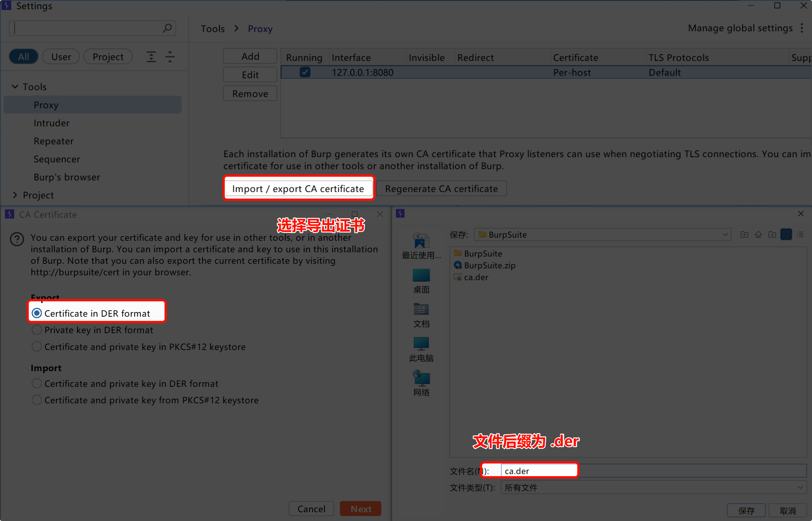Uncheck Running for listener 127.0.0.1:8080
The height and width of the screenshot is (521, 812).
click(x=305, y=72)
